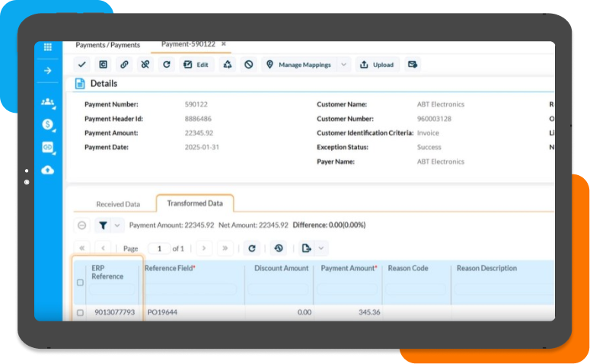Click the page number input field

pos(159,248)
